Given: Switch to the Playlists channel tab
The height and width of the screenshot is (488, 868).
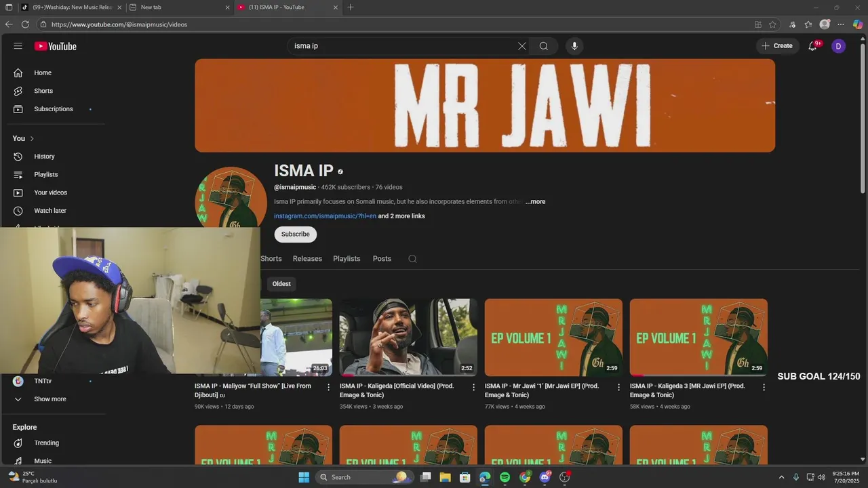Looking at the screenshot, I should click(x=347, y=259).
